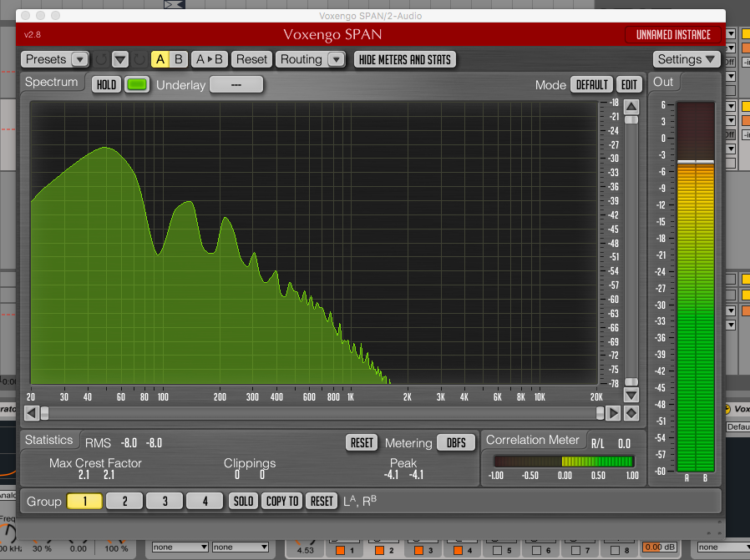Check box 5 in Ableton's bottom strip

click(498, 550)
